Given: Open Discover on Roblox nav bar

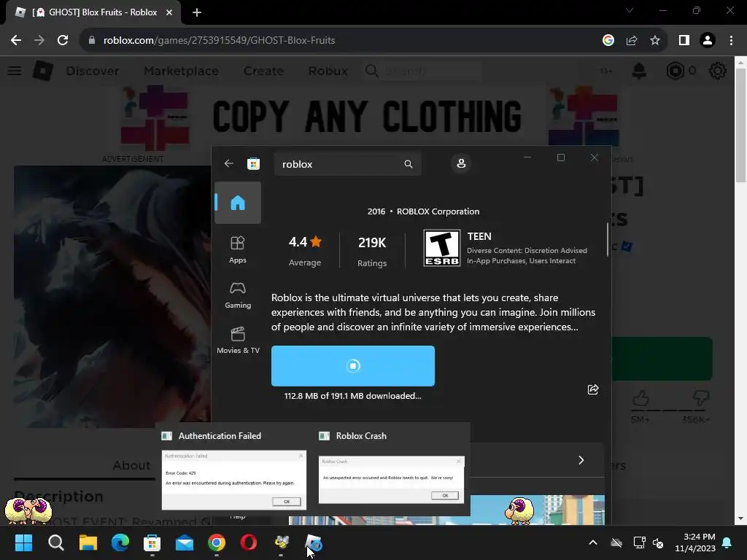Looking at the screenshot, I should (93, 71).
